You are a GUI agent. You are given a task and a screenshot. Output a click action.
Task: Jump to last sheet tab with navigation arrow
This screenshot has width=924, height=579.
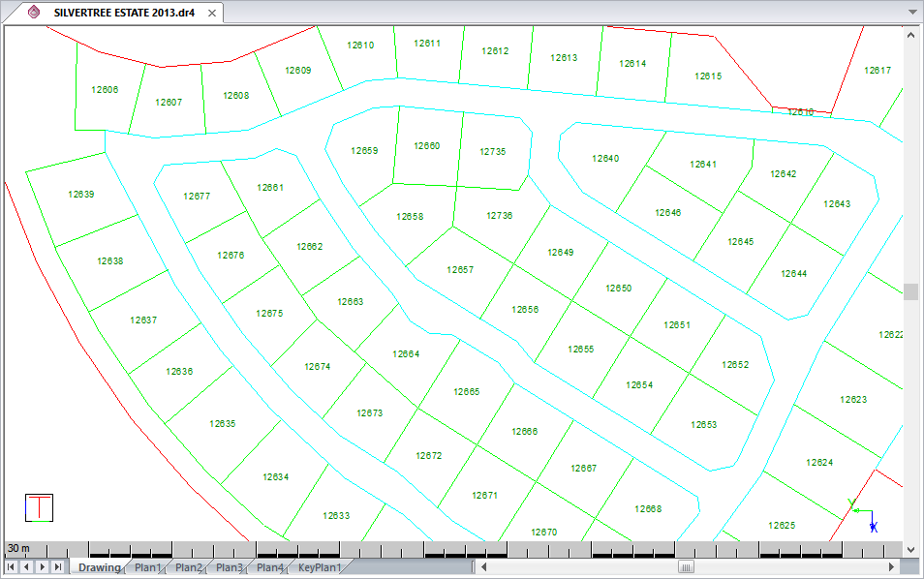pyautogui.click(x=58, y=566)
